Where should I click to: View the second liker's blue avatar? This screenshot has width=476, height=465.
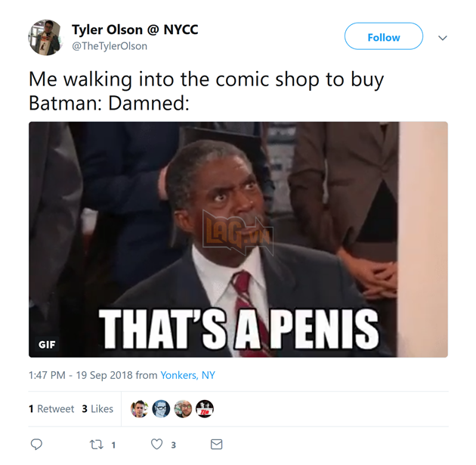(161, 409)
